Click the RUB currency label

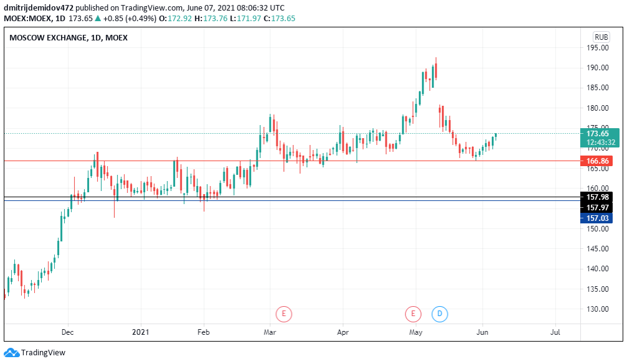click(601, 37)
